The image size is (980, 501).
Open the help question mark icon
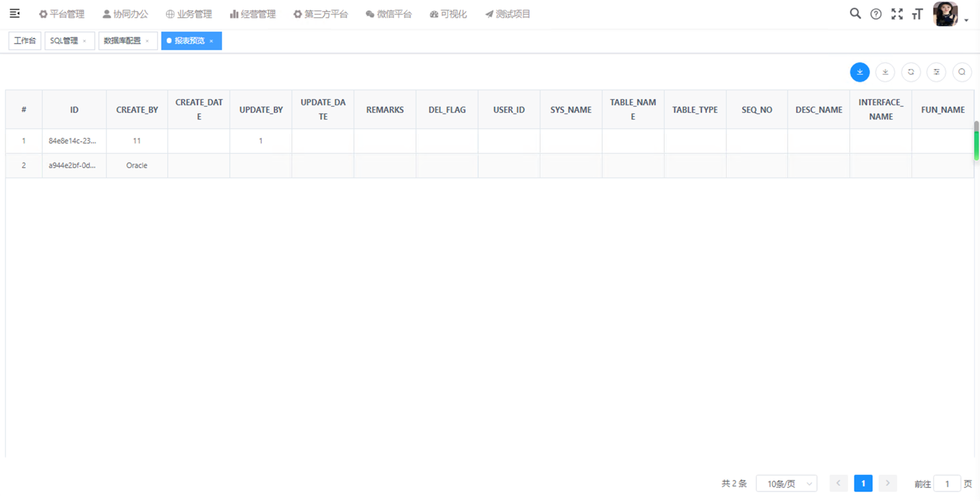876,14
